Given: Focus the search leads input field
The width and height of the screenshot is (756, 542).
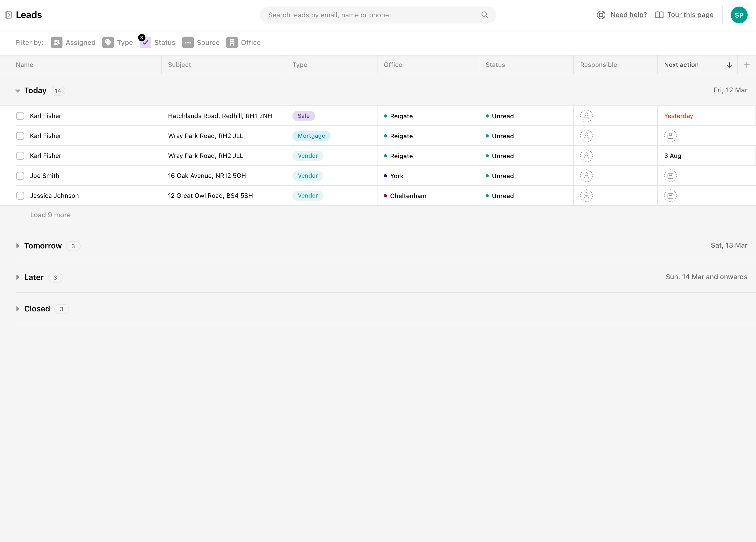Looking at the screenshot, I should point(367,15).
